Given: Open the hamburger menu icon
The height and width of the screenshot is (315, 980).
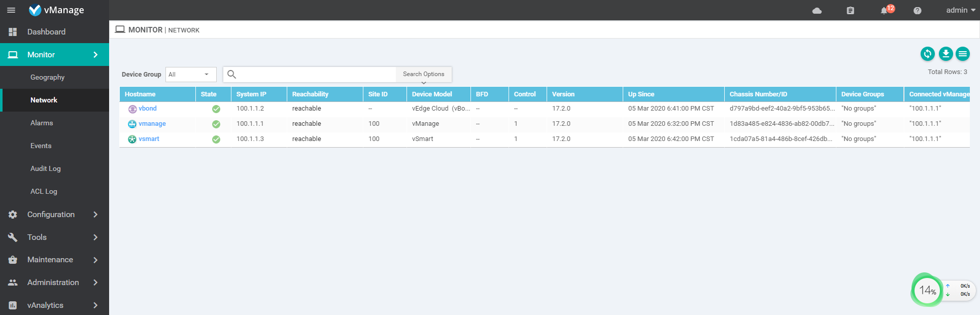Looking at the screenshot, I should click(11, 10).
